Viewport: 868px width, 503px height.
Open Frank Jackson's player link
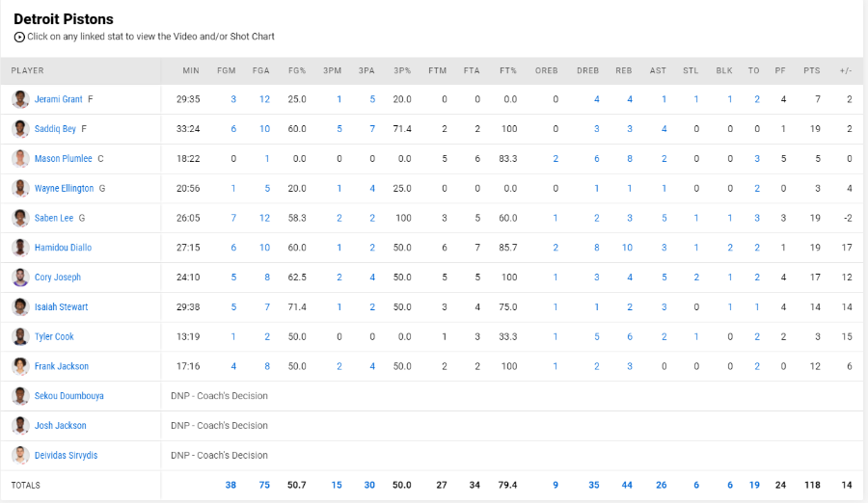tap(62, 366)
